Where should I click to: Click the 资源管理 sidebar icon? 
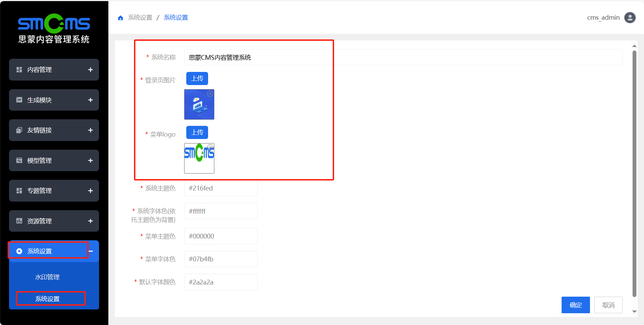pyautogui.click(x=19, y=221)
